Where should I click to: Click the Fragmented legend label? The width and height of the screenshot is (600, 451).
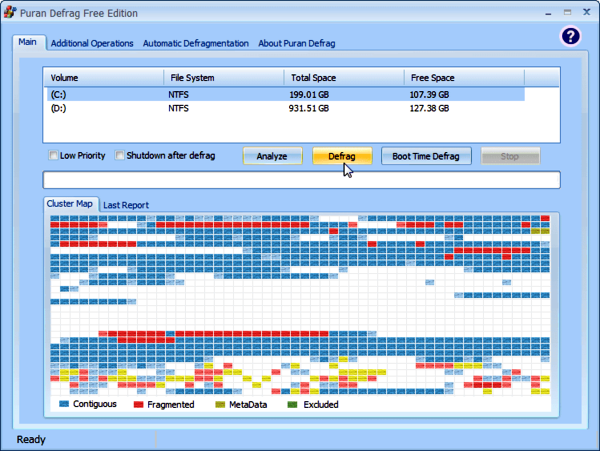click(171, 404)
